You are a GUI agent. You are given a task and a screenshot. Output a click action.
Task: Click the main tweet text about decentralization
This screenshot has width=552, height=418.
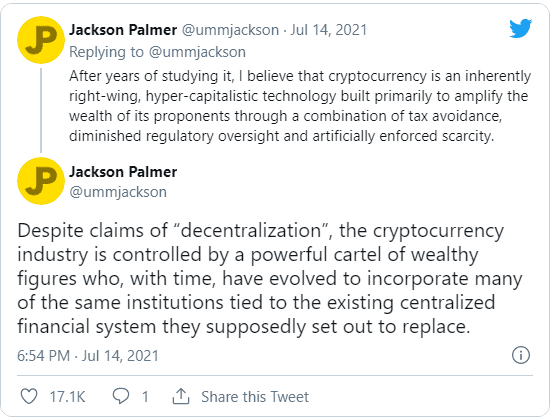pyautogui.click(x=270, y=279)
